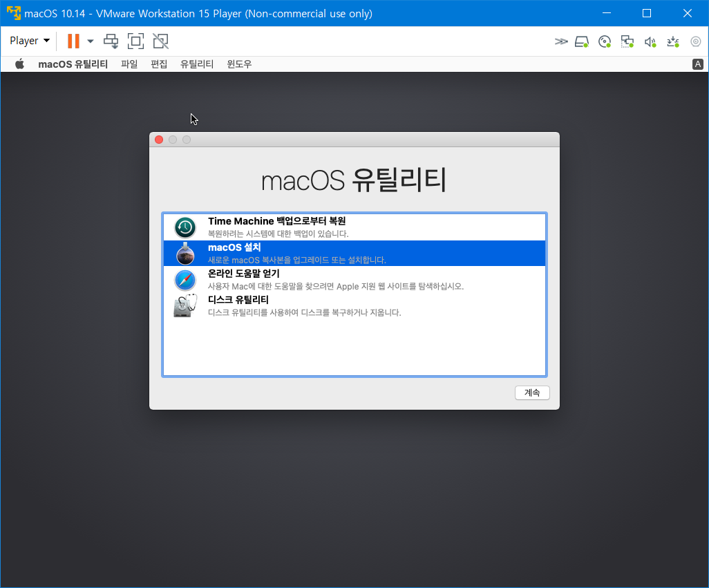Click the 새로운 macOS 복사본을 업그레이드 description
709x588 pixels.
(297, 260)
